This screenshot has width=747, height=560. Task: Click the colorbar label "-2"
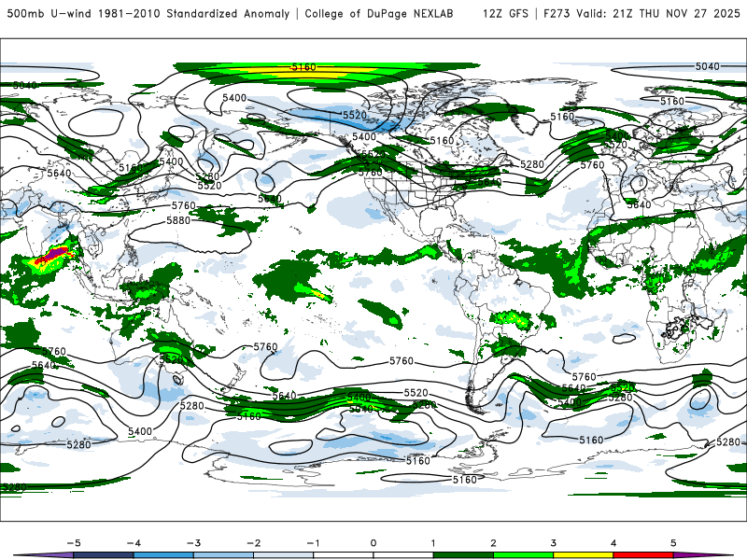(x=253, y=543)
